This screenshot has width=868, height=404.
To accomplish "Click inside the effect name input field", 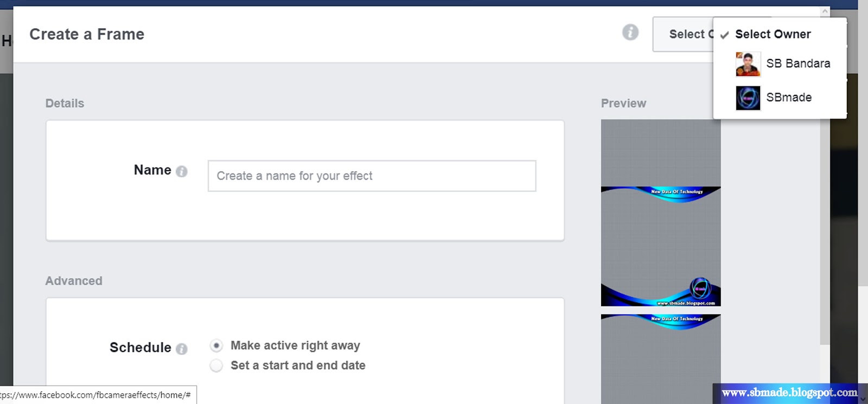I will [371, 176].
